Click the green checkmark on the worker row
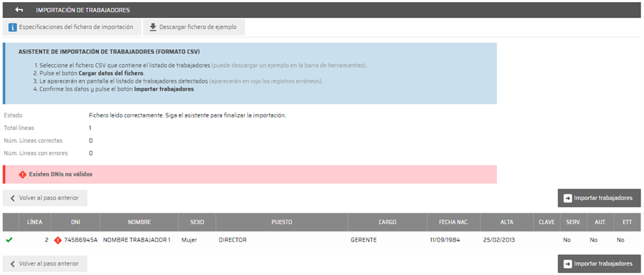The image size is (644, 275). [9, 239]
